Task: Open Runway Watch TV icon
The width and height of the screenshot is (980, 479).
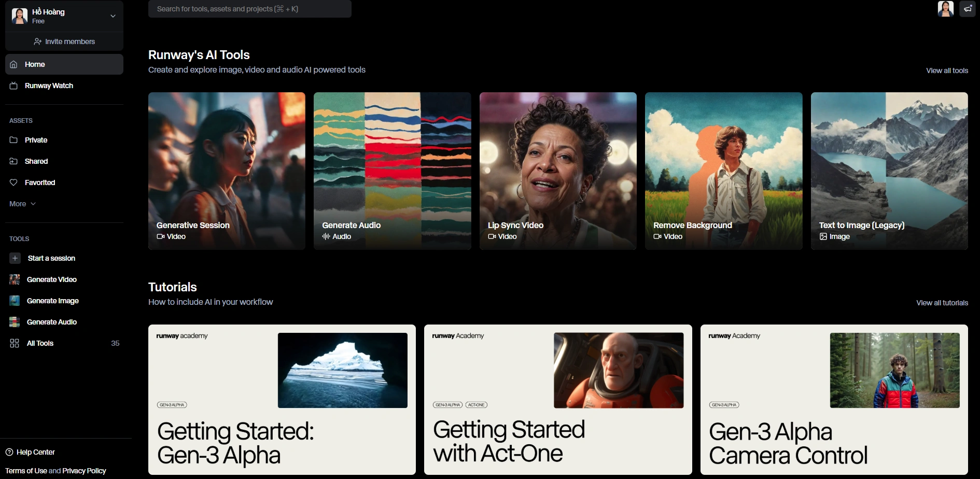Action: (14, 86)
